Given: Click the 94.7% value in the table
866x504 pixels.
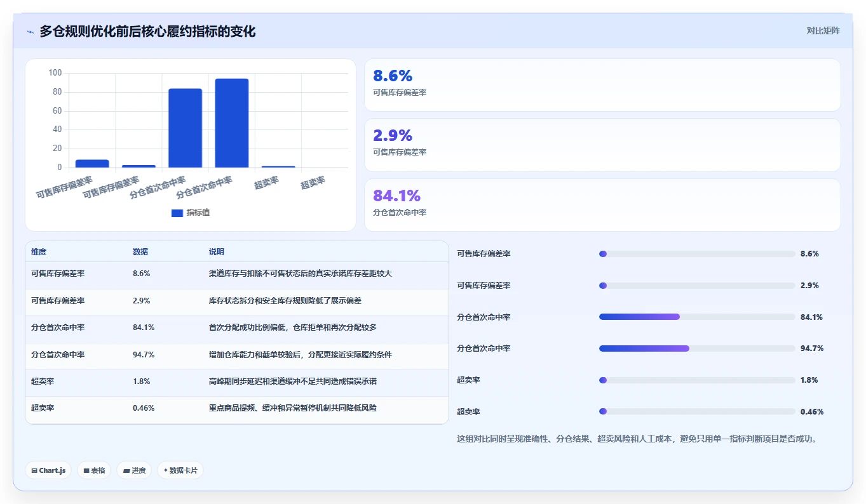Looking at the screenshot, I should [x=144, y=355].
